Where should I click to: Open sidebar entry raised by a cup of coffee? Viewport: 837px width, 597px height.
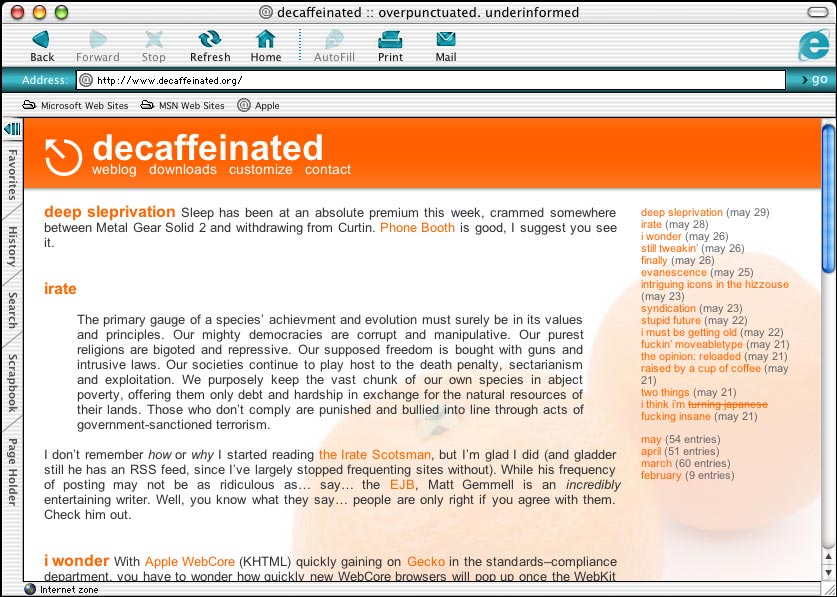click(701, 368)
